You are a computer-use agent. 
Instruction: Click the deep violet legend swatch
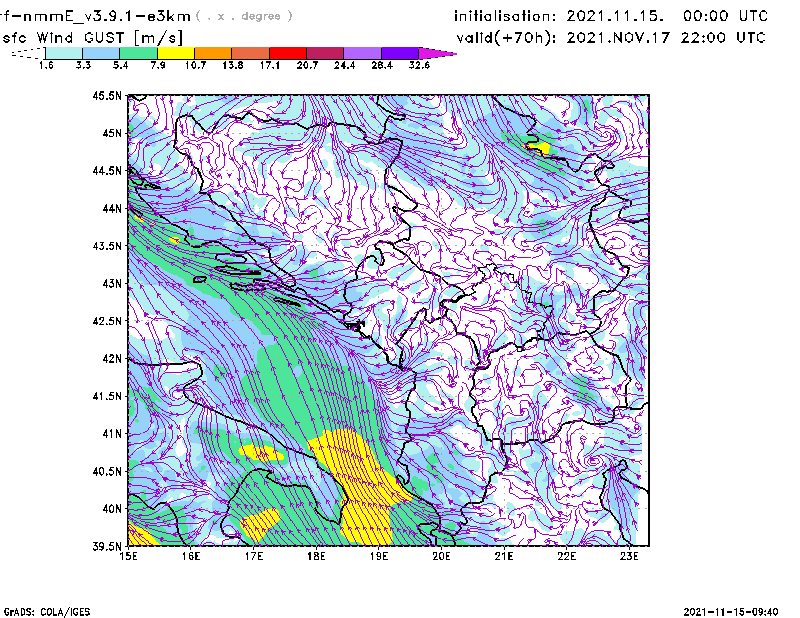(x=400, y=53)
